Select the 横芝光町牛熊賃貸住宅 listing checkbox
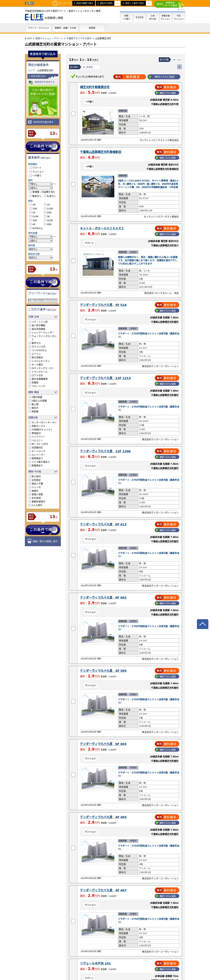This screenshot has height=980, width=210. pyautogui.click(x=73, y=114)
